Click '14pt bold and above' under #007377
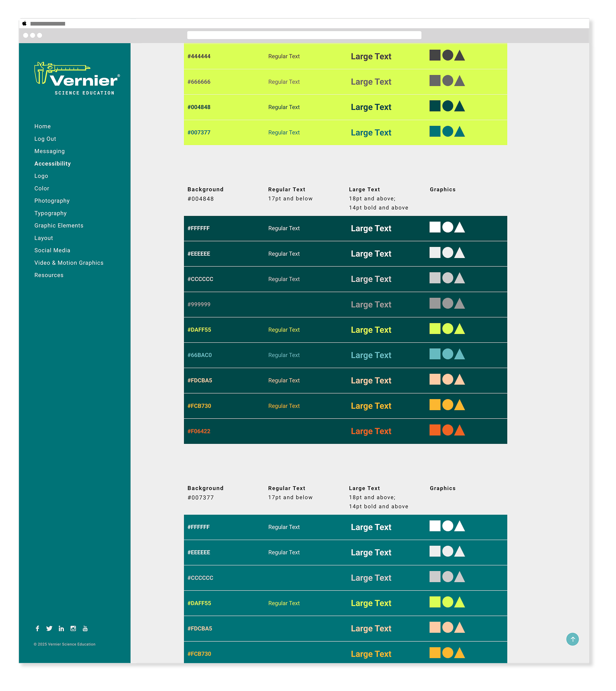 point(379,506)
